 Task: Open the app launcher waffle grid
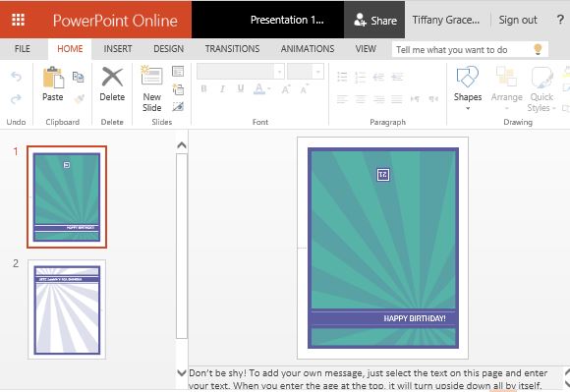[18, 20]
